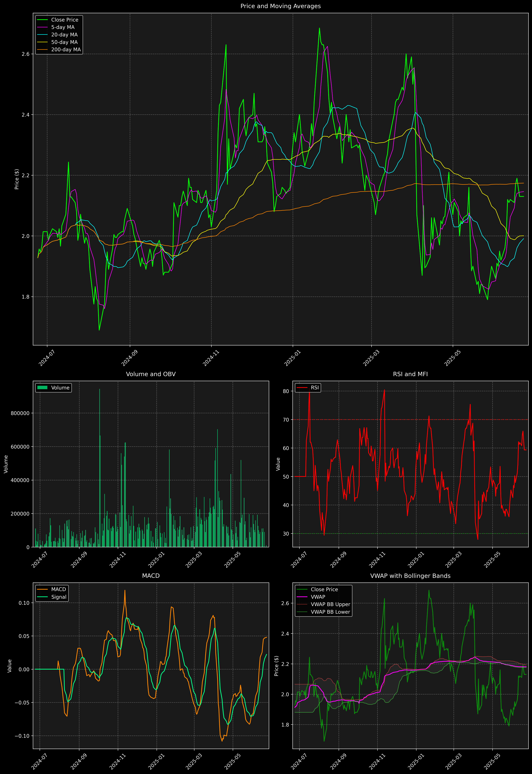Click the rotated 'Volume' y-axis label
Image resolution: width=532 pixels, height=774 pixels.
coord(6,464)
